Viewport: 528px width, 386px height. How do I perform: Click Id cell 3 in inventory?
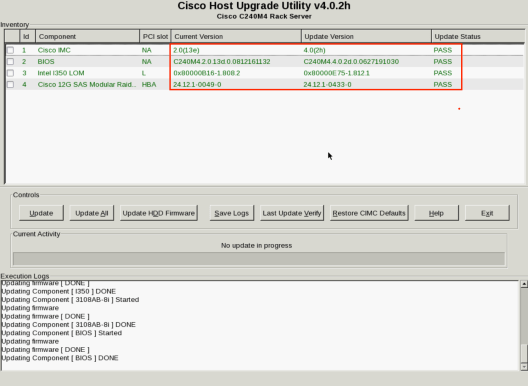(24, 73)
